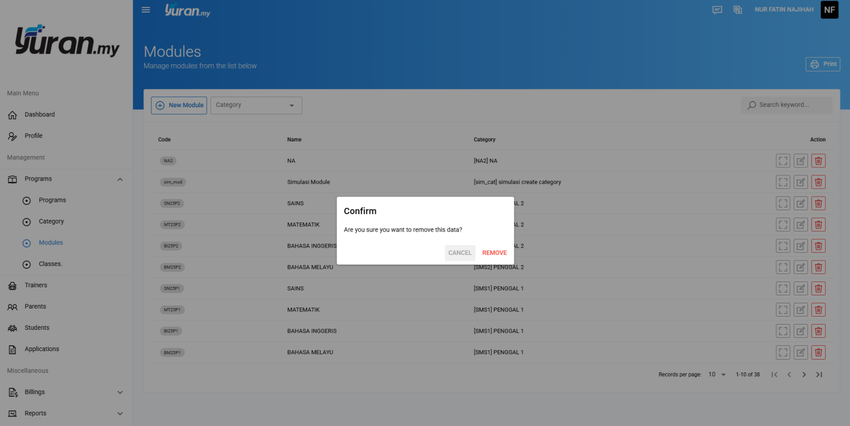Edit the BI25P2 BAHASA INGGERIS row
Image resolution: width=850 pixels, height=426 pixels.
point(801,246)
